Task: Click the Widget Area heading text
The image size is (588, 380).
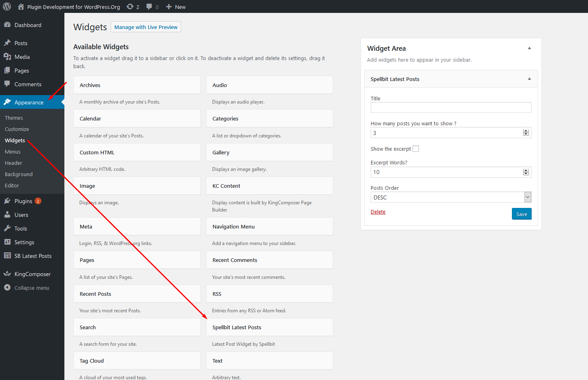Action: (x=386, y=48)
